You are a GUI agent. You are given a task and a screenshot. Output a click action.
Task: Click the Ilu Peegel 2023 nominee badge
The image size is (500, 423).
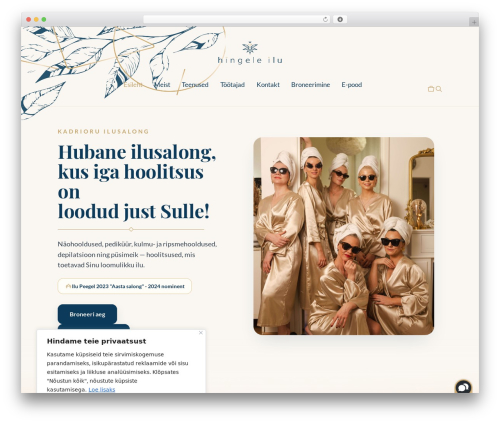pyautogui.click(x=125, y=286)
